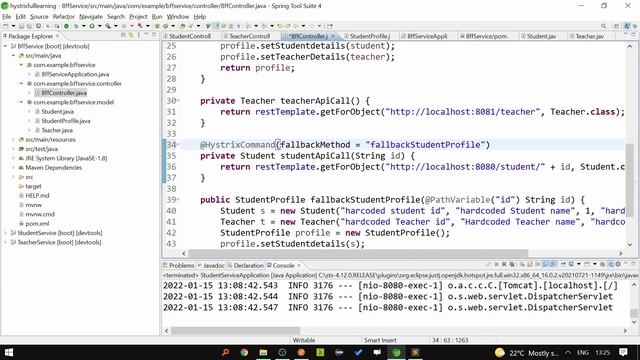Select pom.xml in Package Explorer
Viewport: 640px width, 360px height.
click(37, 223)
